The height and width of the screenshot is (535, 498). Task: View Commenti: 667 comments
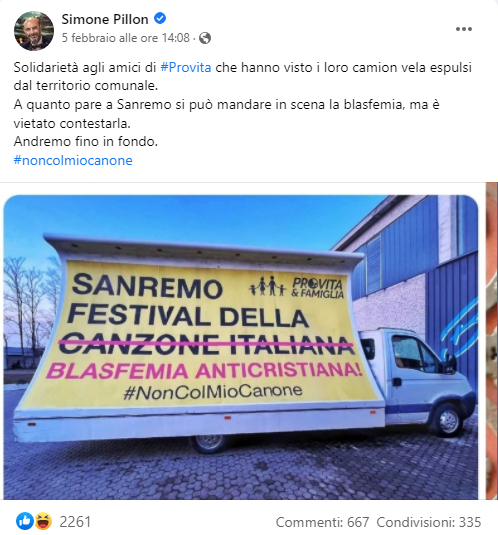[322, 522]
